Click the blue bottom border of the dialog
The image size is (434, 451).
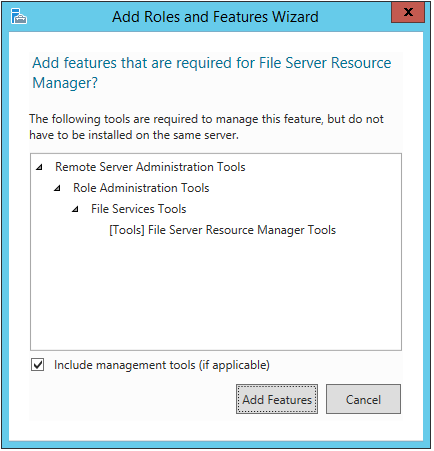click(x=216, y=445)
